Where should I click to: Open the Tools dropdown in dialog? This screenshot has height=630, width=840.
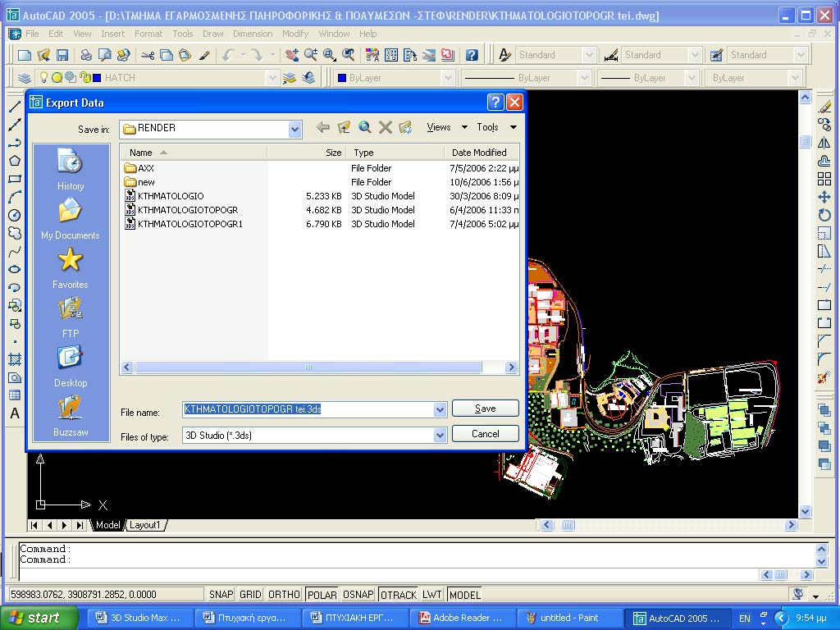point(496,127)
